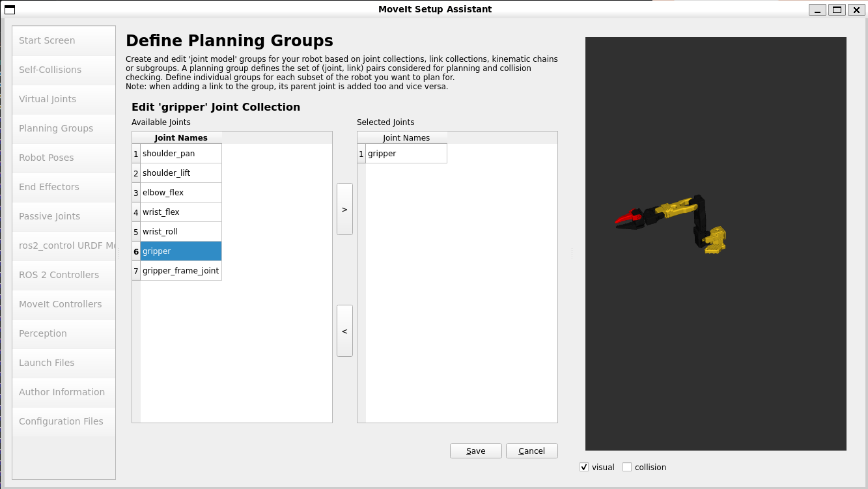Viewport: 868px width, 489px height.
Task: Switch to Perception step
Action: click(64, 333)
